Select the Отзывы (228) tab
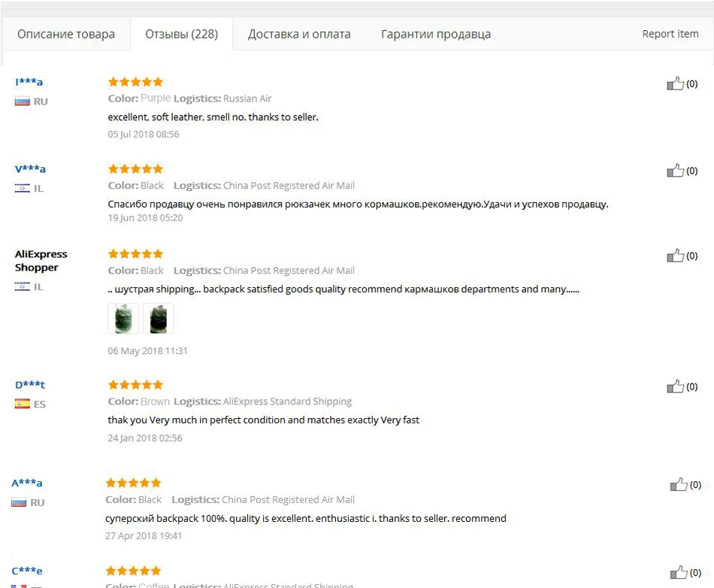This screenshot has width=714, height=588. point(182,34)
